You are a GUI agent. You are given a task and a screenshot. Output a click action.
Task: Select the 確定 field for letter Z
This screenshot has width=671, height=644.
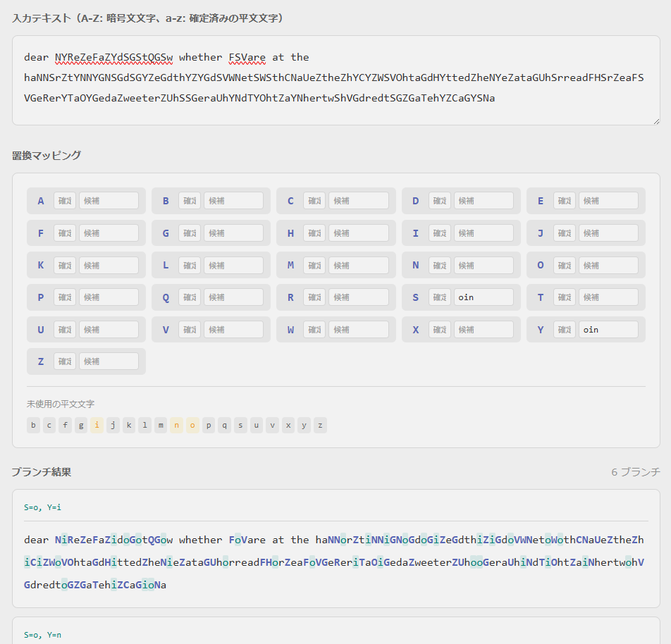[65, 361]
